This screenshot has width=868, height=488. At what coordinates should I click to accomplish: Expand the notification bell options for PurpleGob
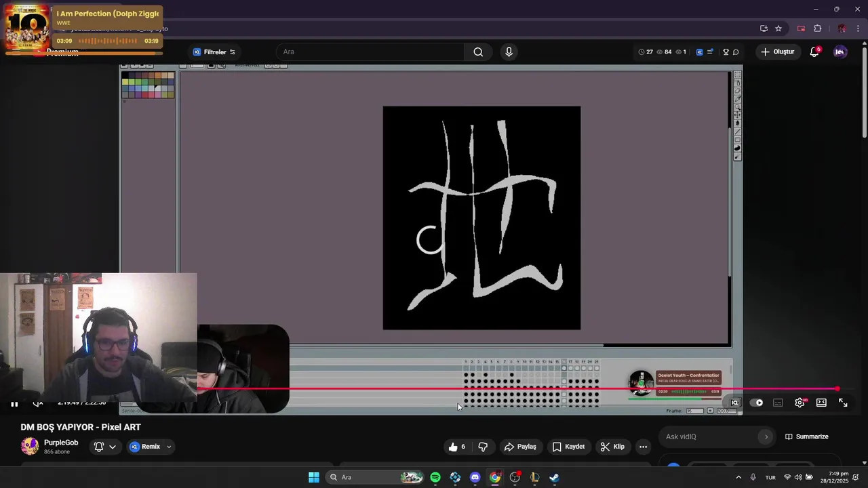[105, 447]
